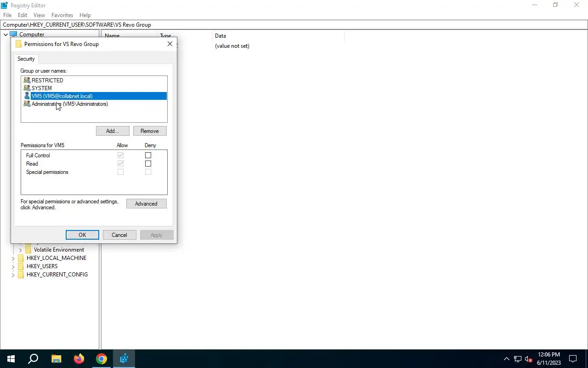
Task: Click the HKEY_CURRENT_CONFIG folder icon
Action: (21, 275)
